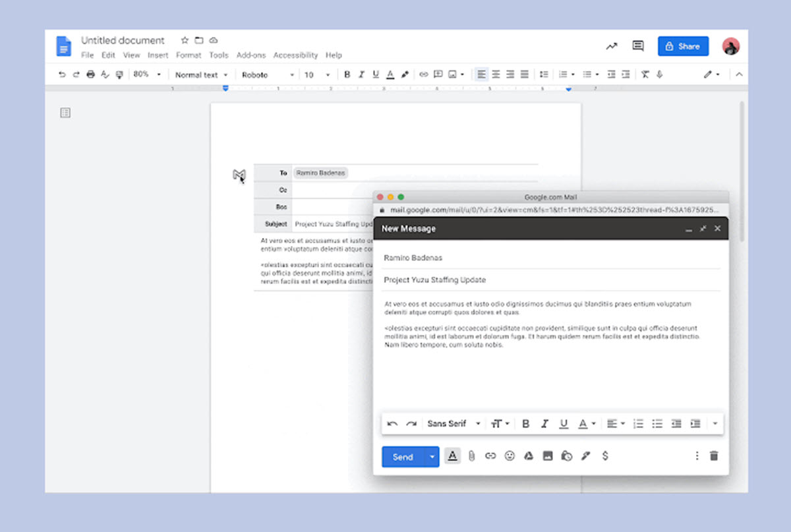This screenshot has height=532, width=791.
Task: Click the Gmail preview icon beside the To field
Action: tap(239, 175)
